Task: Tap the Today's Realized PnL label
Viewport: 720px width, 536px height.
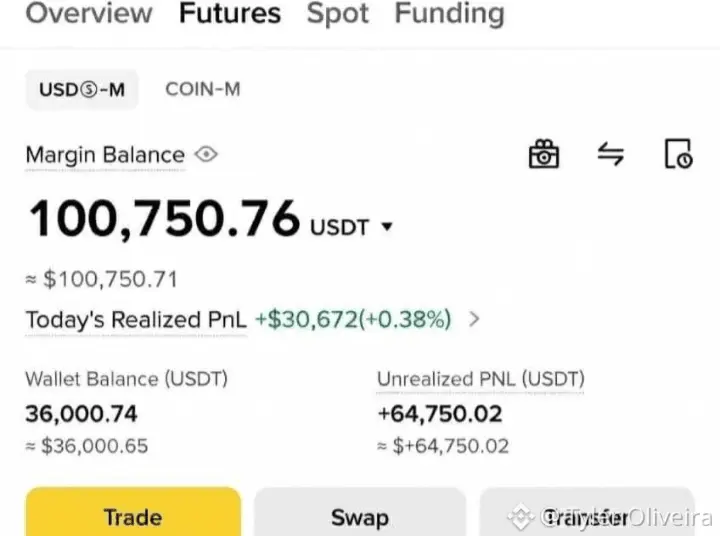Action: 134,320
